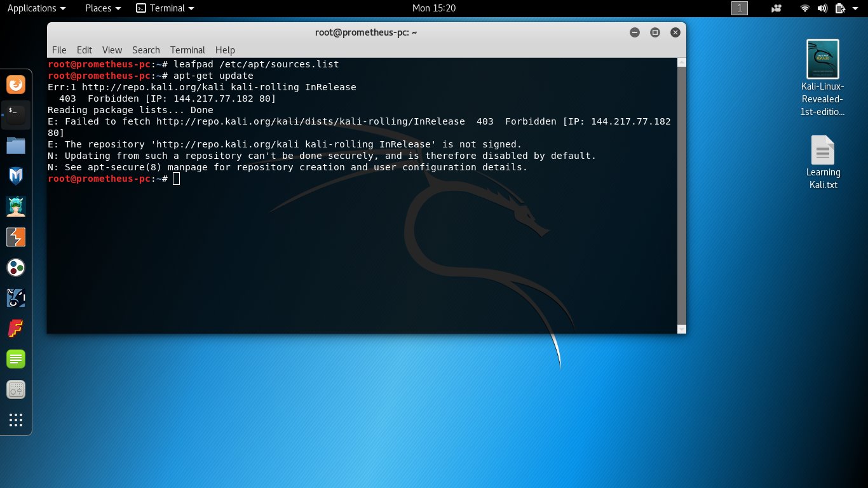Image resolution: width=868 pixels, height=488 pixels.
Task: Launch Armitage from the dock
Action: coord(16,207)
